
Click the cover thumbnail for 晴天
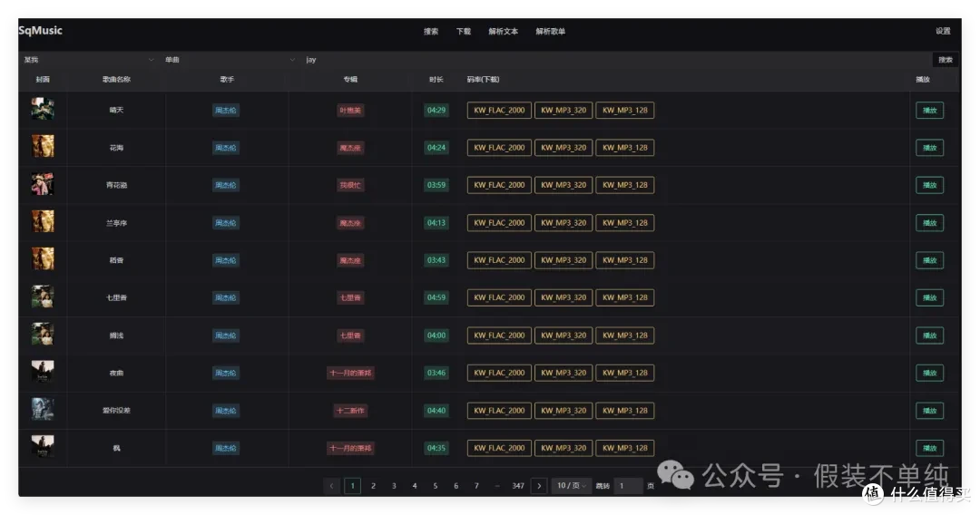(43, 109)
